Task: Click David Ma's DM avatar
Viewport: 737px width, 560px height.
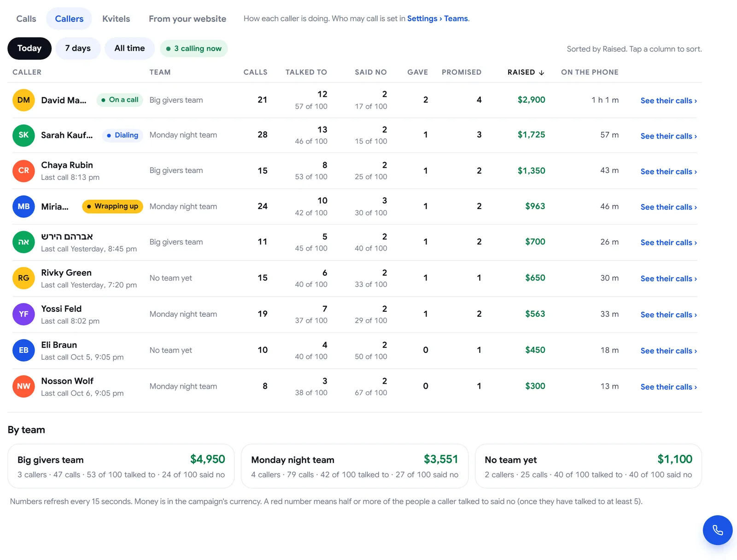Action: [23, 100]
